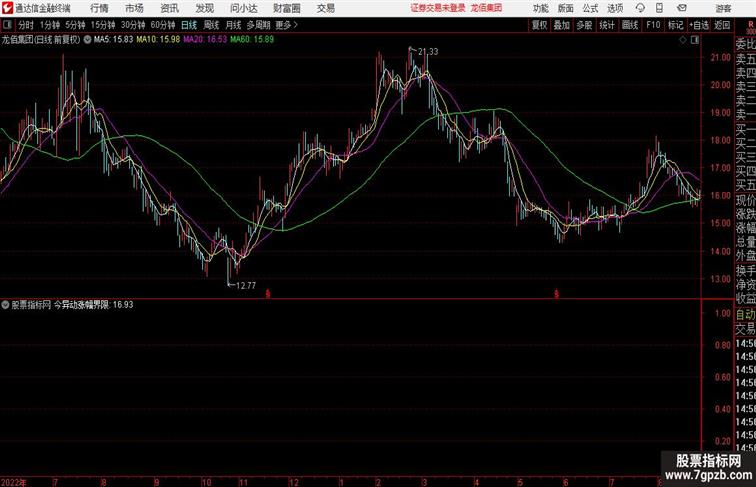Click the 21.33 high price annotation
This screenshot has height=487, width=756.
[428, 52]
